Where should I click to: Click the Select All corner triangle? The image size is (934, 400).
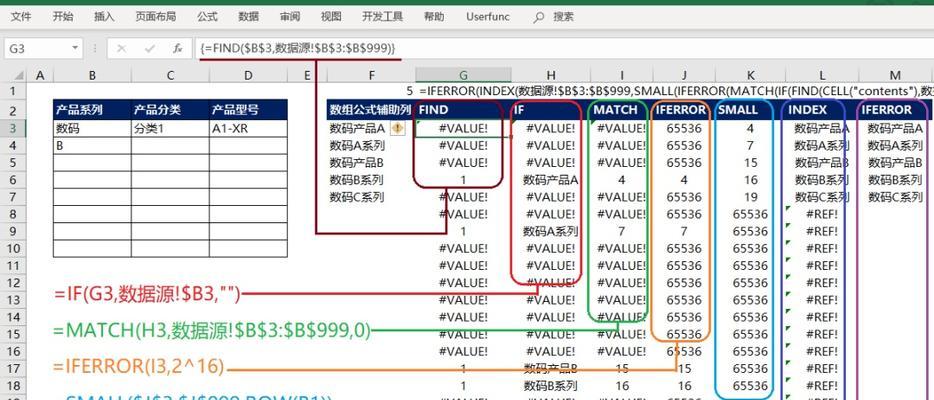18,76
